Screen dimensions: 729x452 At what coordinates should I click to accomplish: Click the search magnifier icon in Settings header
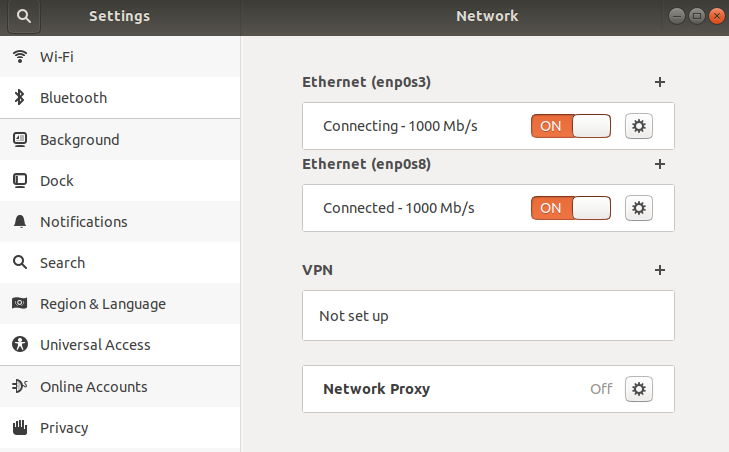click(x=23, y=16)
